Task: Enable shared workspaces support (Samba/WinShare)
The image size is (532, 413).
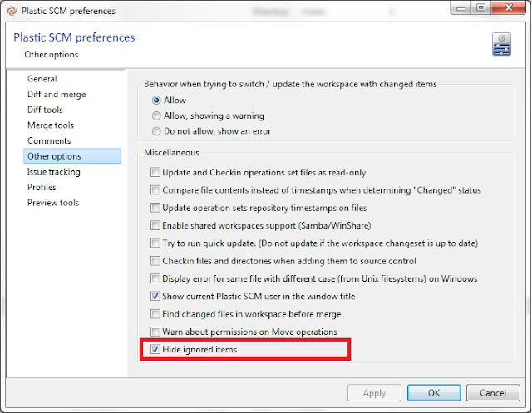Action: tap(155, 225)
